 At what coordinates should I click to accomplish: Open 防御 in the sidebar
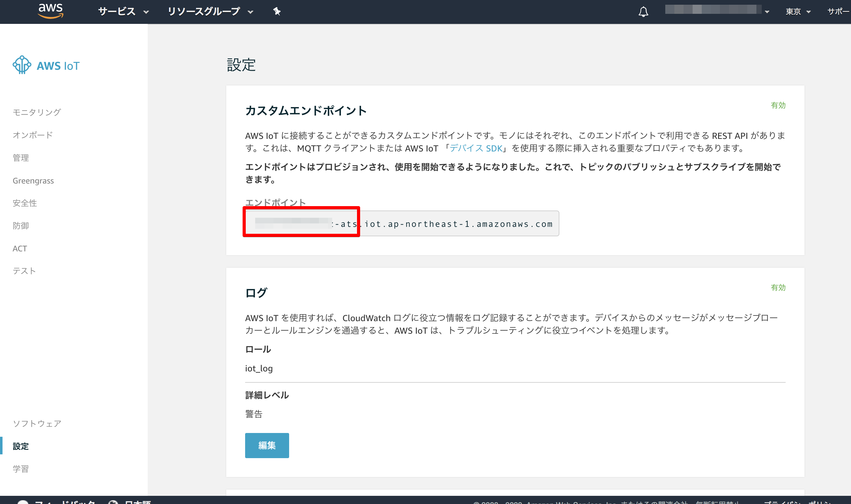(21, 226)
